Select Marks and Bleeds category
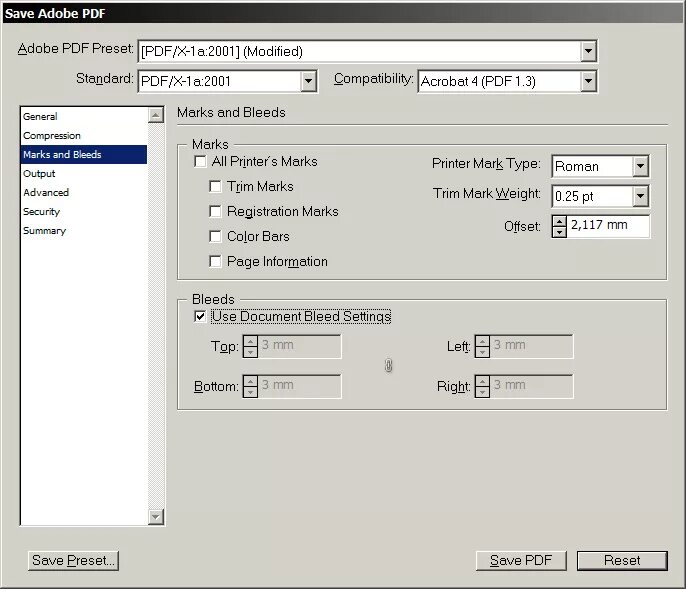The width and height of the screenshot is (686, 589). (84, 154)
